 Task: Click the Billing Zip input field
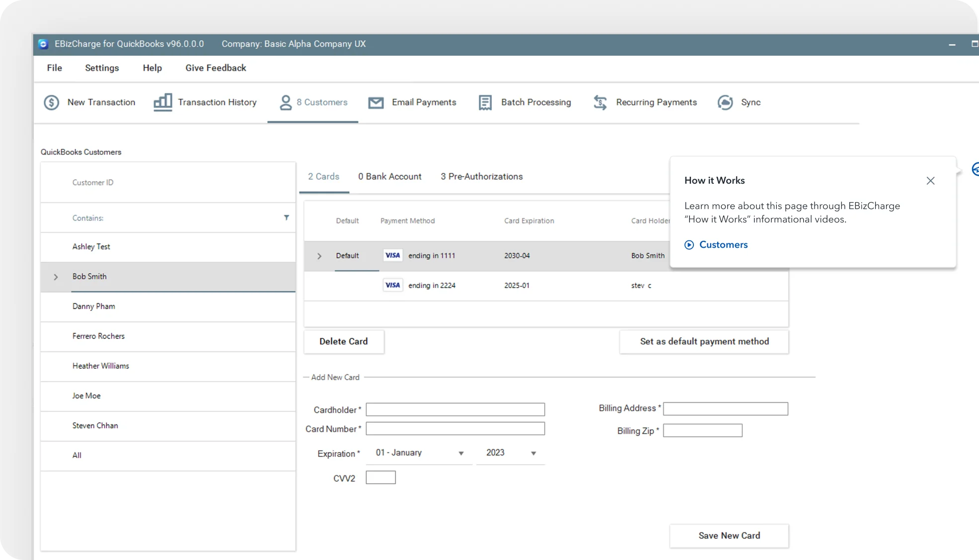pos(703,430)
